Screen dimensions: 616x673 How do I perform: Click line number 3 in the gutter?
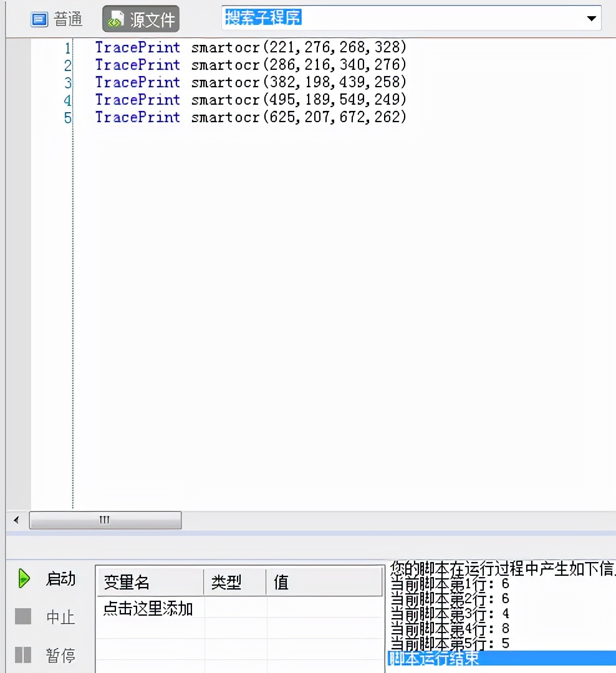67,83
